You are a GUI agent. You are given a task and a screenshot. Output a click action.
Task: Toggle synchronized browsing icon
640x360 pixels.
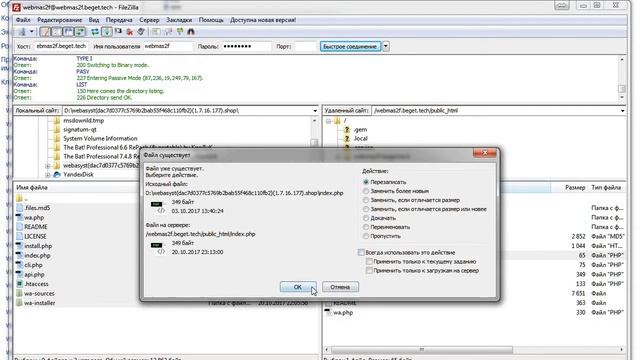(x=180, y=32)
